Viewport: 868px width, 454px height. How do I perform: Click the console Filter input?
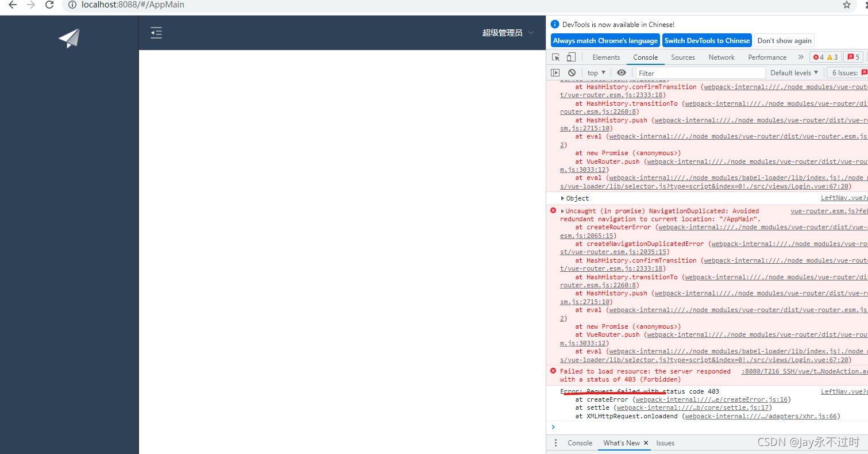point(701,73)
